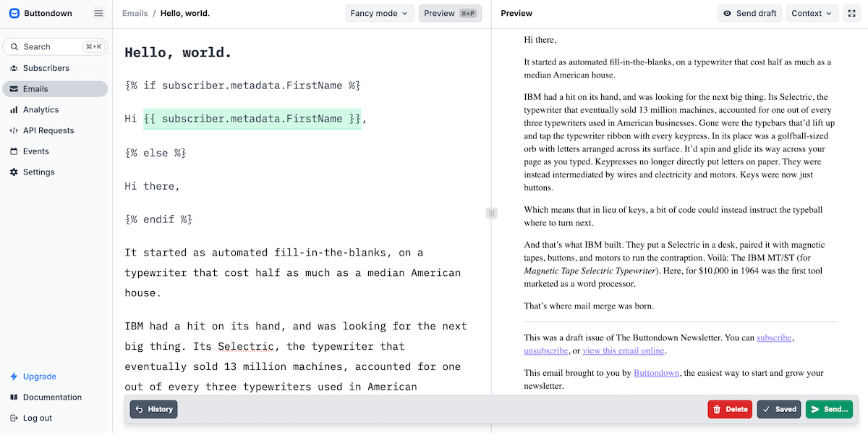Expand the preview to fullscreen
The height and width of the screenshot is (433, 868).
(x=851, y=13)
